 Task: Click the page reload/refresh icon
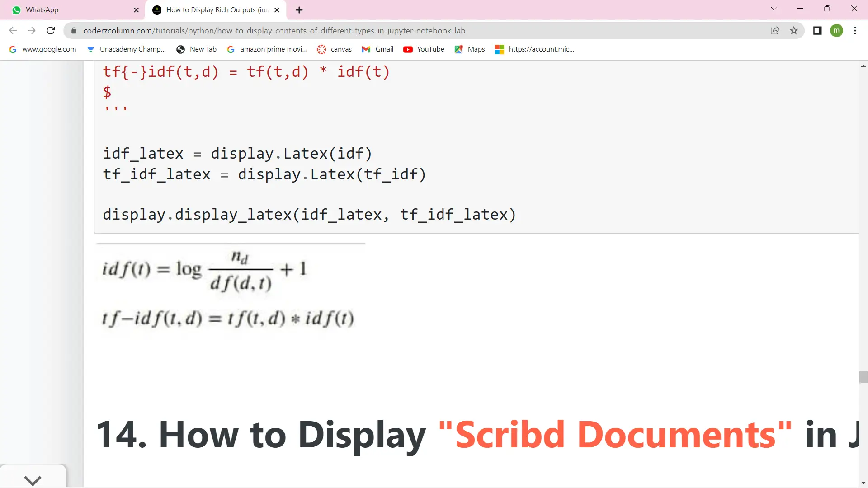(51, 30)
